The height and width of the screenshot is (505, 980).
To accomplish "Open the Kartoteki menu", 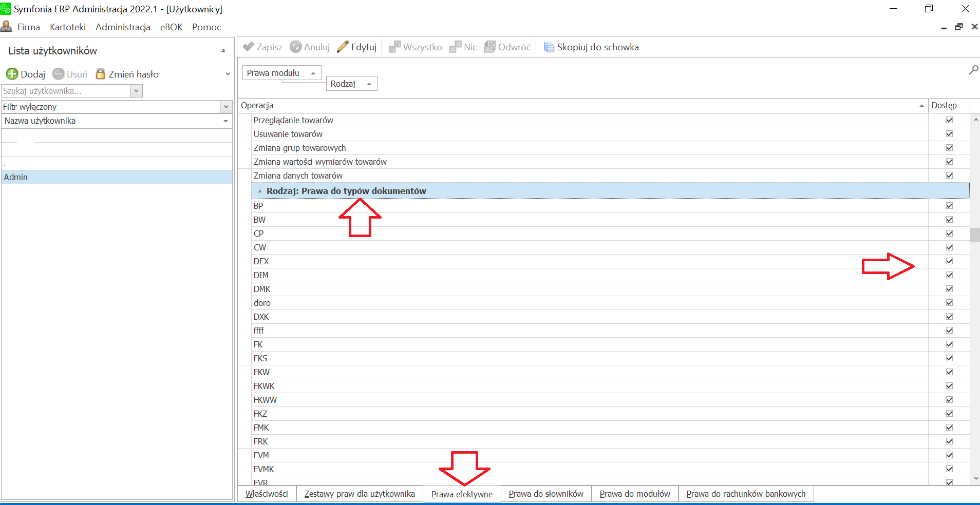I will [x=67, y=27].
